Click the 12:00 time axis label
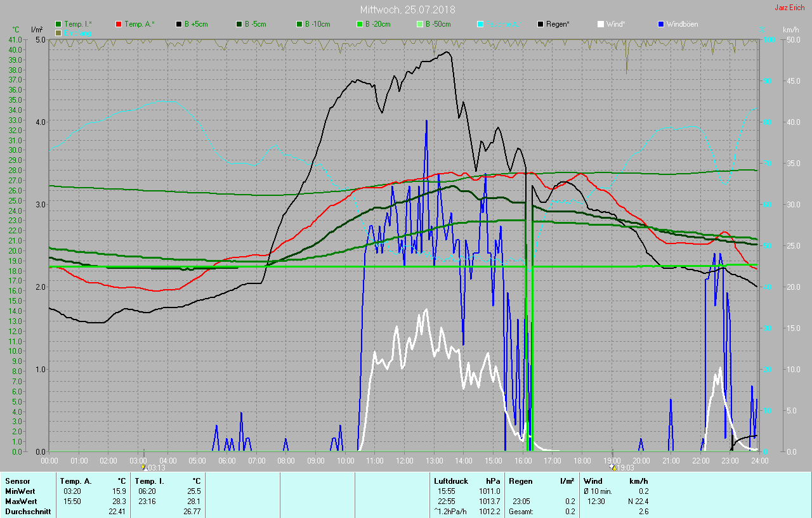The width and height of the screenshot is (812, 518). (405, 460)
